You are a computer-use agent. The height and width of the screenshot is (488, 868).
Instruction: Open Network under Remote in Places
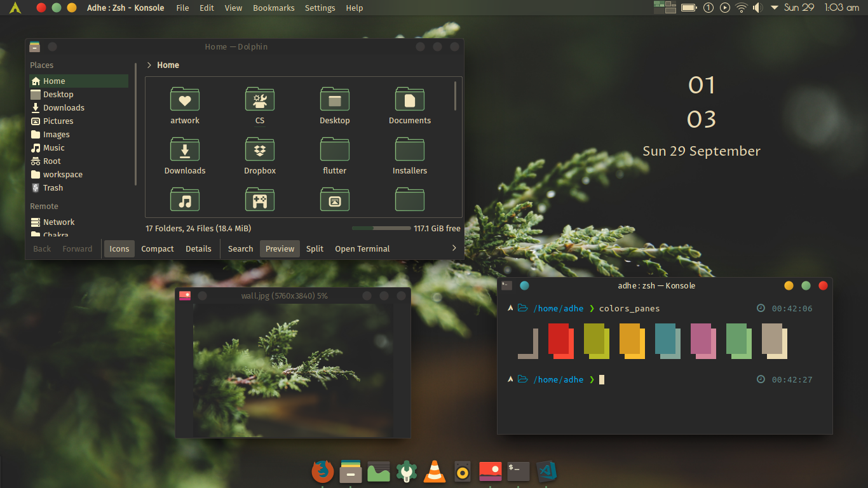79,222
